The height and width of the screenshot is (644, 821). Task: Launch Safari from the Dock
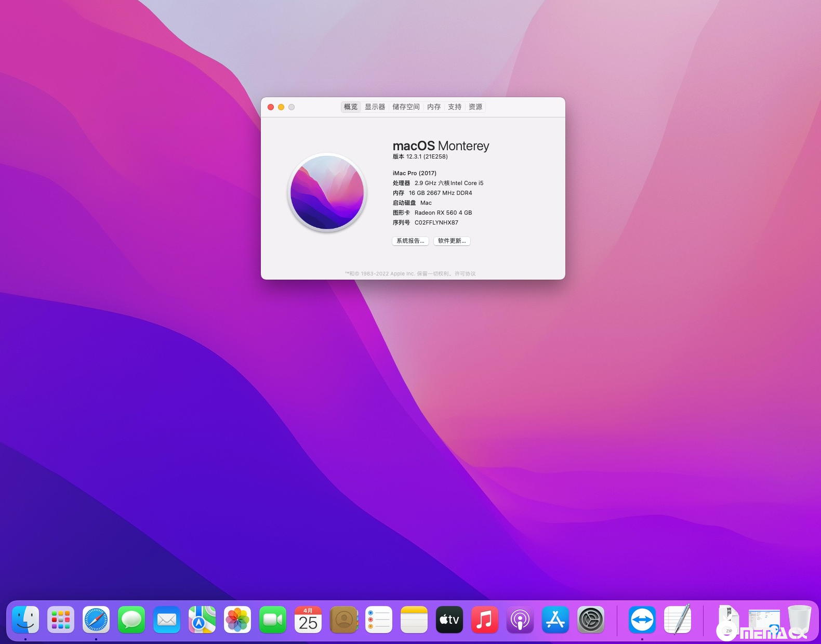click(96, 620)
